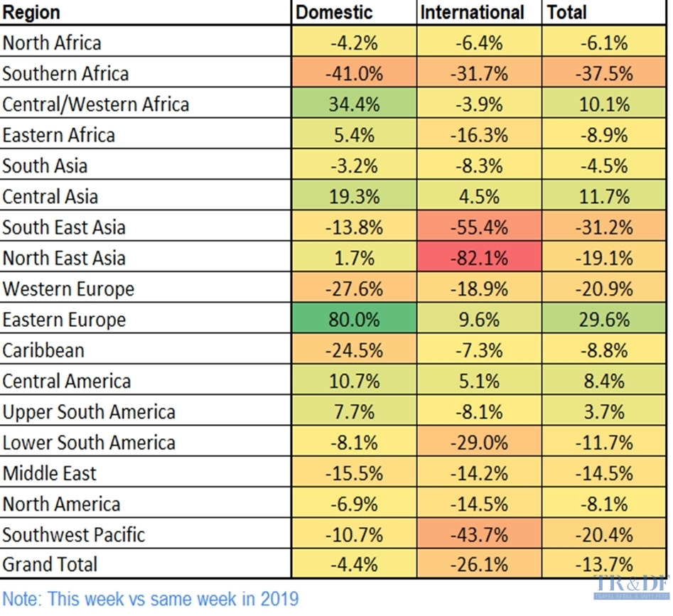The image size is (673, 616).
Task: Click the Eastern Europe 80.0% green cell
Action: click(354, 320)
